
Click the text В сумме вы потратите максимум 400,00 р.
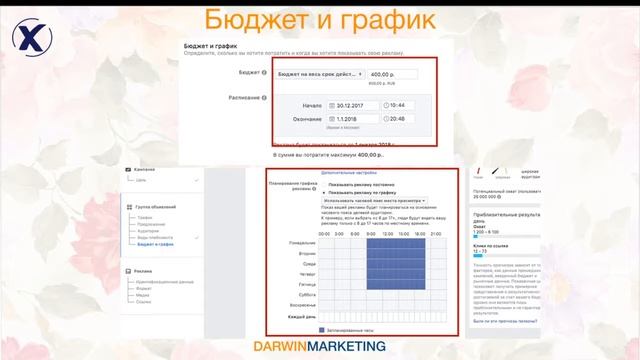coord(329,155)
